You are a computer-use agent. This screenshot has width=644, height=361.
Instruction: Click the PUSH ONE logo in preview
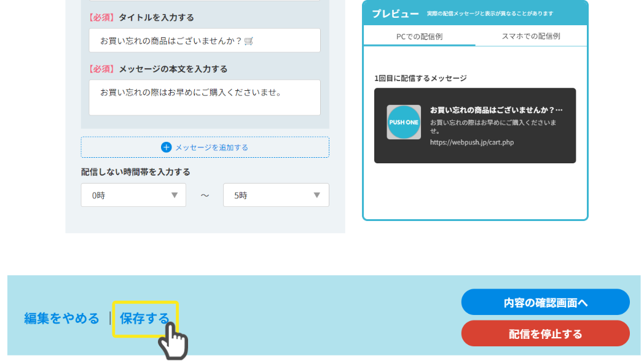tap(404, 122)
